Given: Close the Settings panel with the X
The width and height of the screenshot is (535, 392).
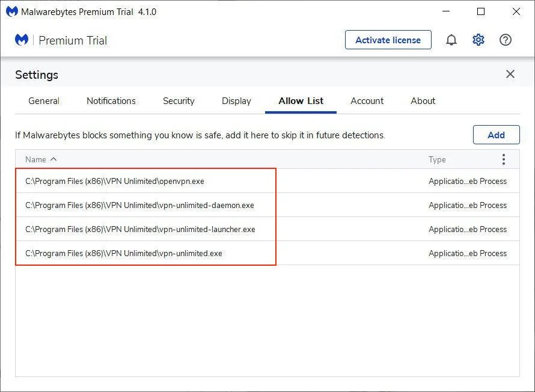Looking at the screenshot, I should pos(510,74).
